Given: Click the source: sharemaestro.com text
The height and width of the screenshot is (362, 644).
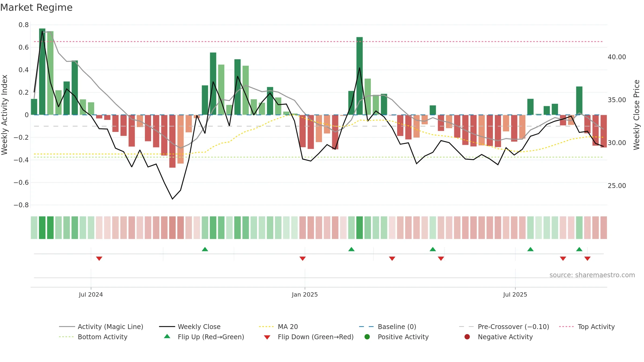Looking at the screenshot, I should (x=592, y=275).
